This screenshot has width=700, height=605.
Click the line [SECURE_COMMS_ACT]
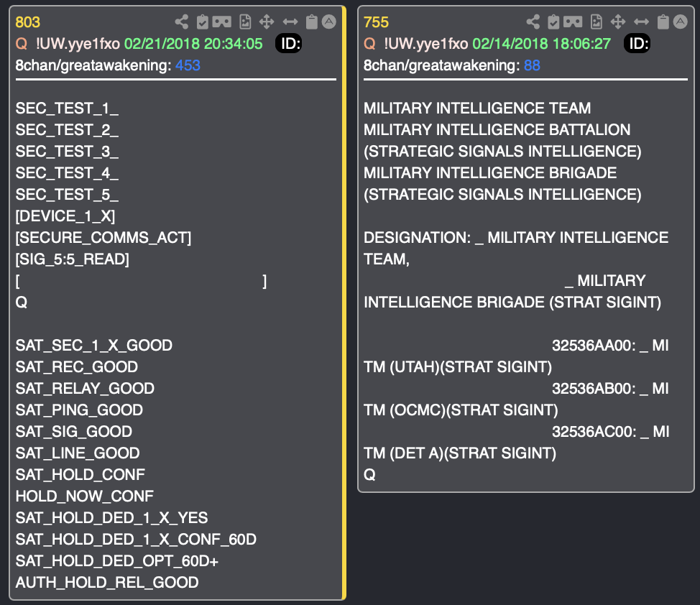[x=103, y=238]
